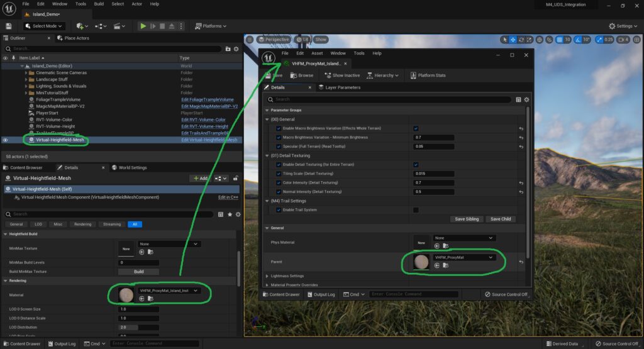Open the Edit FoliageTrampleVolume link
This screenshot has height=349, width=644.
(208, 99)
